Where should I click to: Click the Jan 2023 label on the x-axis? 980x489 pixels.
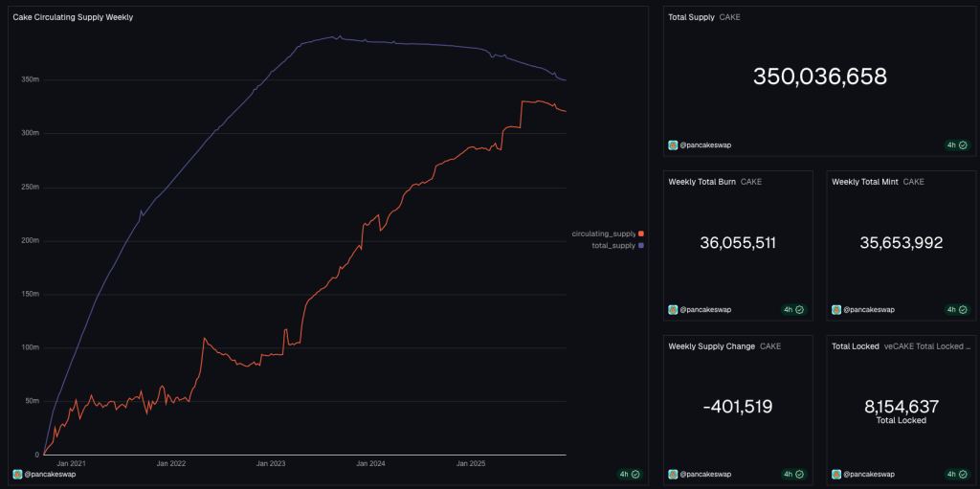pyautogui.click(x=271, y=463)
